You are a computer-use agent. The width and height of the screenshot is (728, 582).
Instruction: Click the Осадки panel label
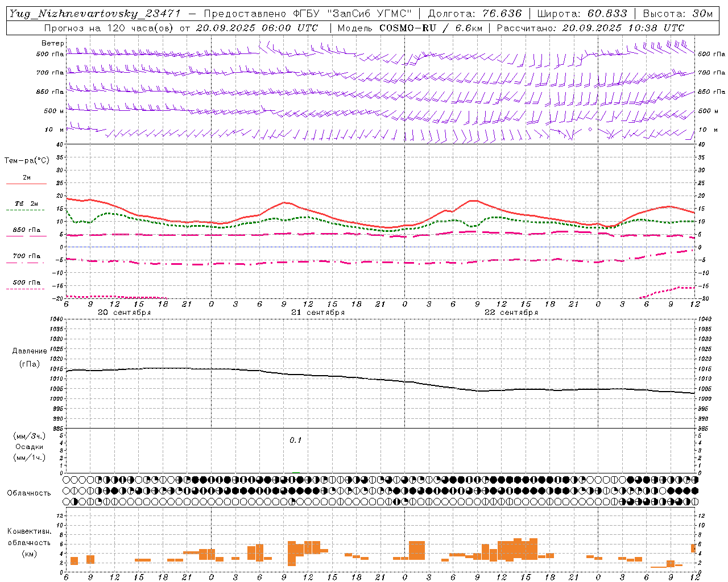30,447
